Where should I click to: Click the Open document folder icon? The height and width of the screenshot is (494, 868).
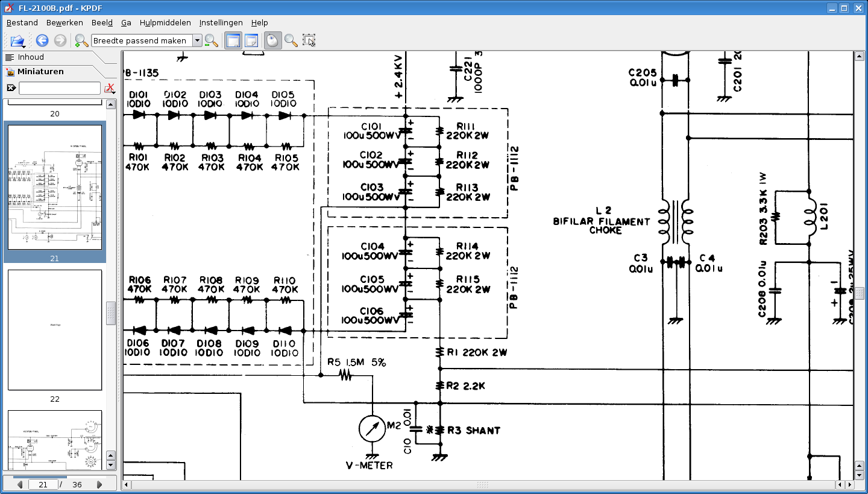[x=17, y=40]
